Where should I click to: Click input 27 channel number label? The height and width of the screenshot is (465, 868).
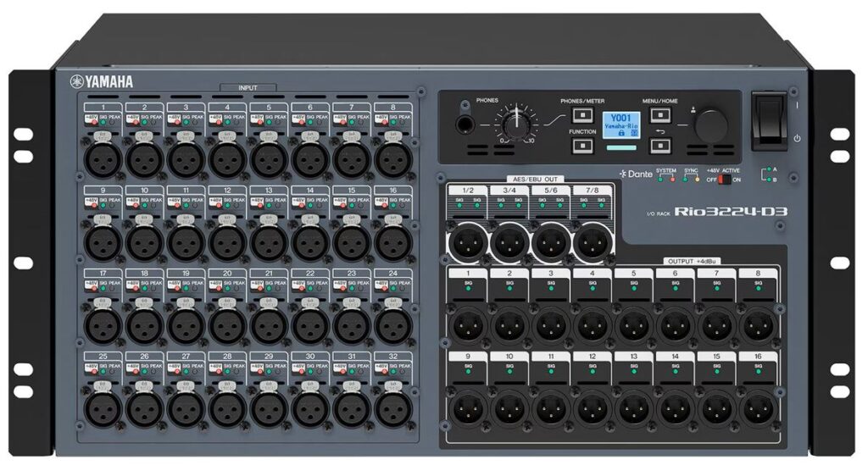click(x=186, y=357)
